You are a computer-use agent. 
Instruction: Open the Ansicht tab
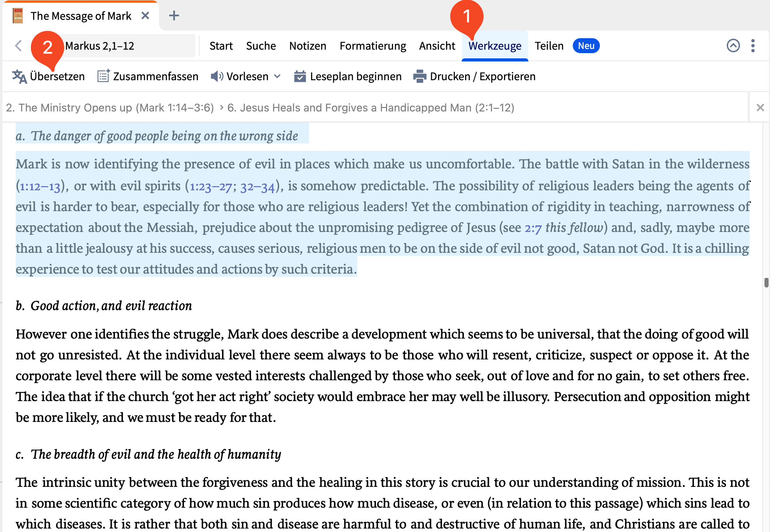coord(437,46)
